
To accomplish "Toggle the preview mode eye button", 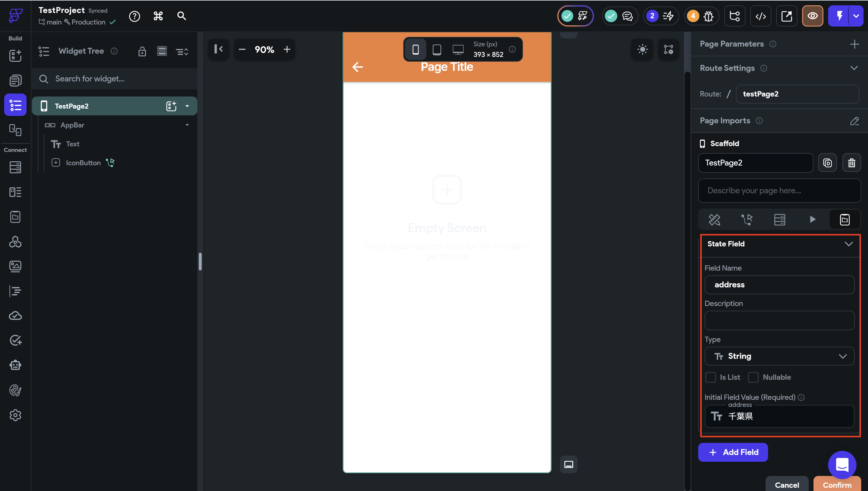I will (x=812, y=16).
